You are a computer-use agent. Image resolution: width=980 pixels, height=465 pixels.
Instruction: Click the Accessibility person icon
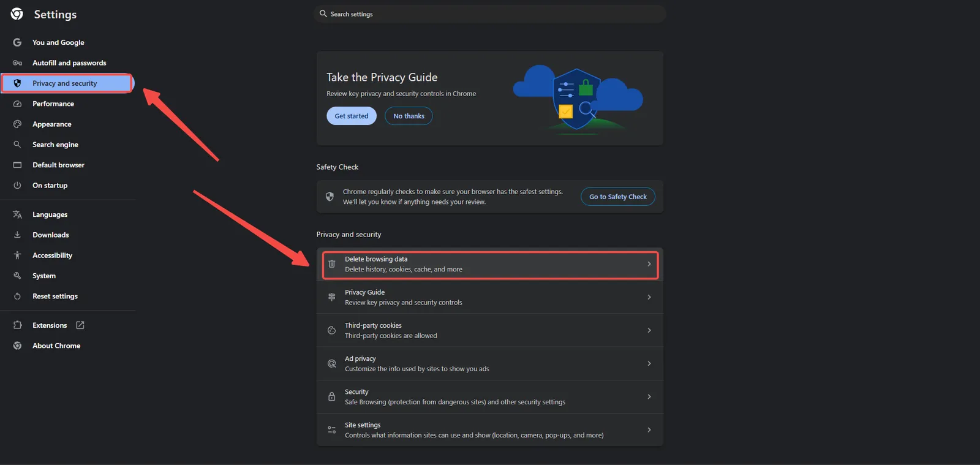tap(17, 255)
